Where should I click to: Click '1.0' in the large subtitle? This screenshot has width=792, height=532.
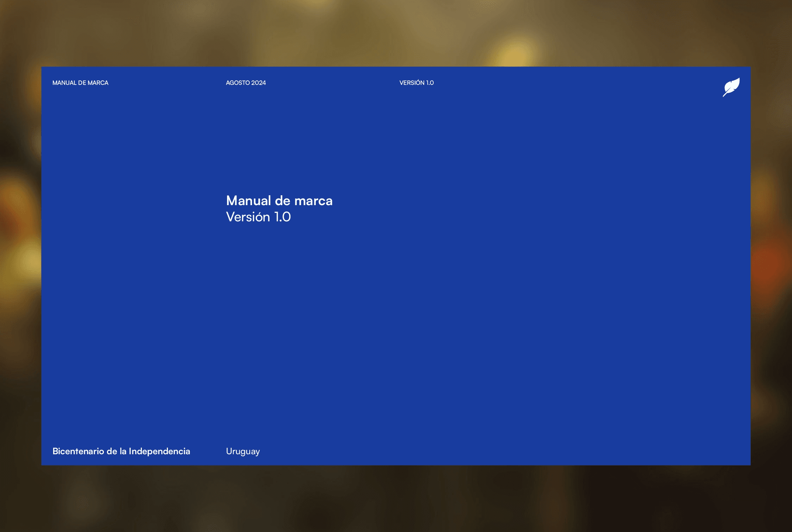(x=282, y=217)
